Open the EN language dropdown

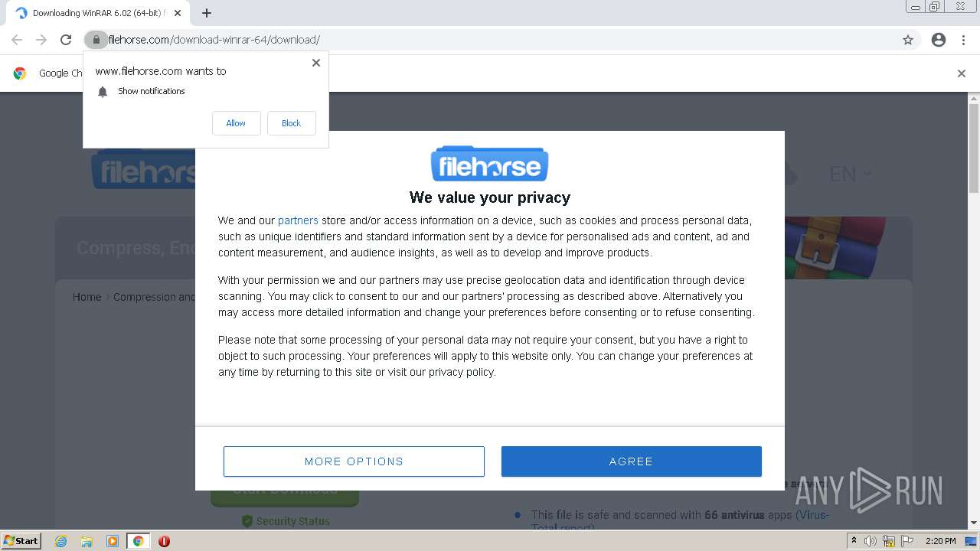[851, 174]
